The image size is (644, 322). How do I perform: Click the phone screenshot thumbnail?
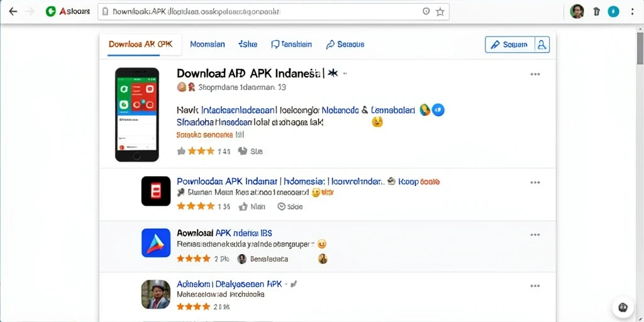(x=136, y=114)
